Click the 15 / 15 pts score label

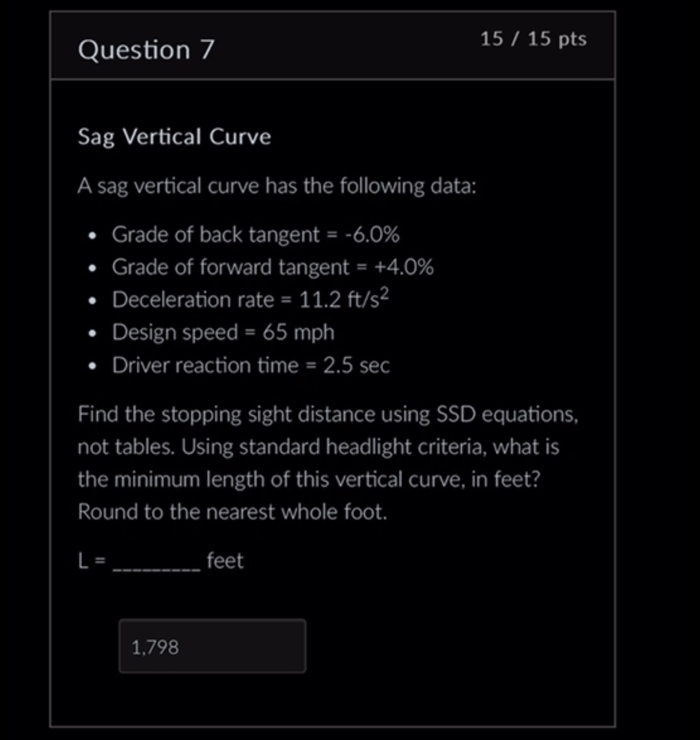tap(533, 39)
